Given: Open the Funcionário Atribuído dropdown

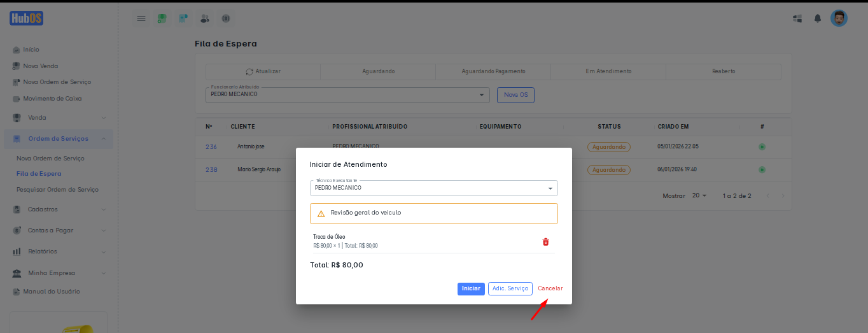Looking at the screenshot, I should [347, 95].
